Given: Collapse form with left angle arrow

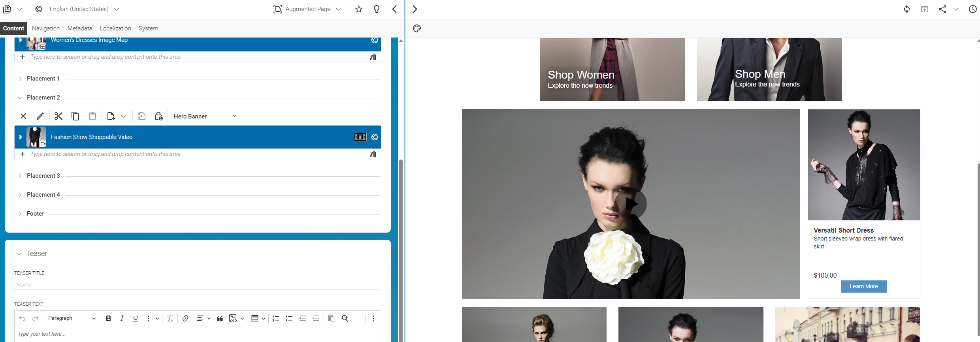Looking at the screenshot, I should [394, 9].
